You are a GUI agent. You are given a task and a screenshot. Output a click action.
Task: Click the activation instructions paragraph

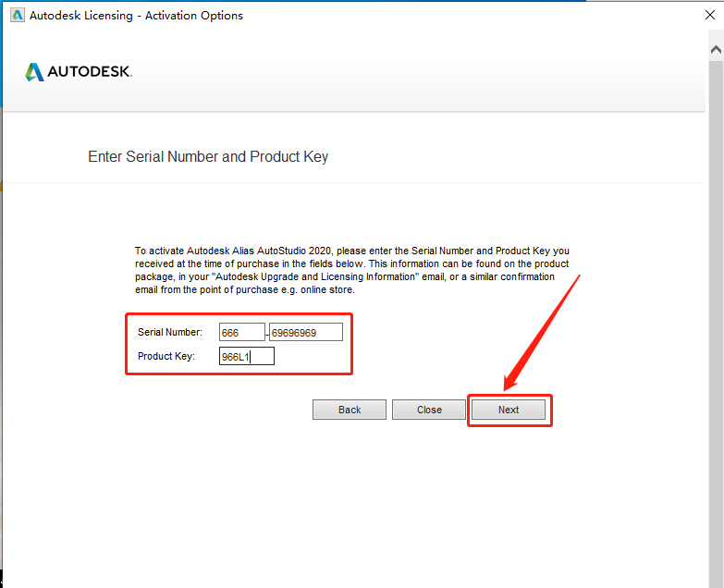tap(352, 271)
